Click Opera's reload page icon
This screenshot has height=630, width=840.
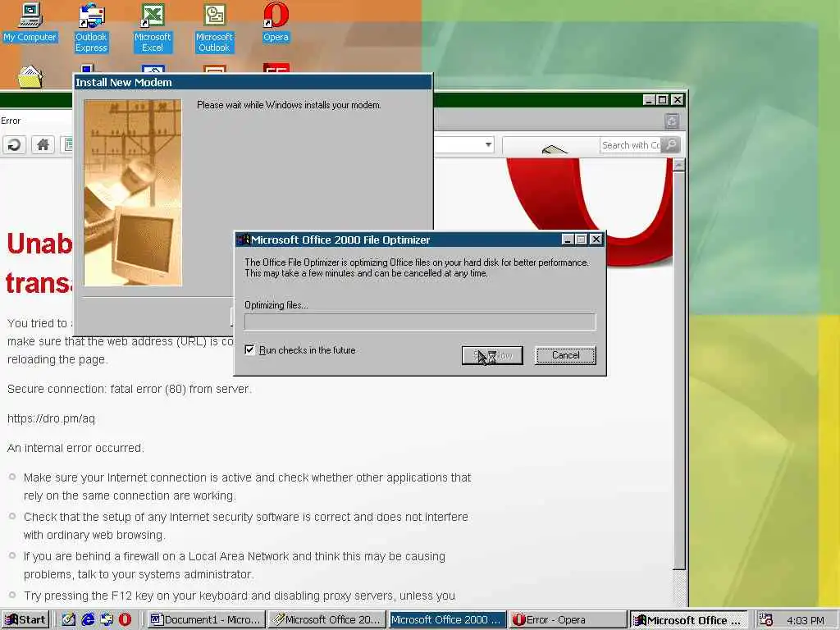coord(15,144)
